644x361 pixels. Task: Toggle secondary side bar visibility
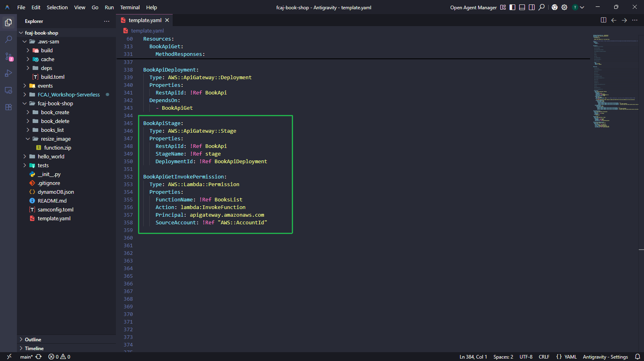[532, 7]
